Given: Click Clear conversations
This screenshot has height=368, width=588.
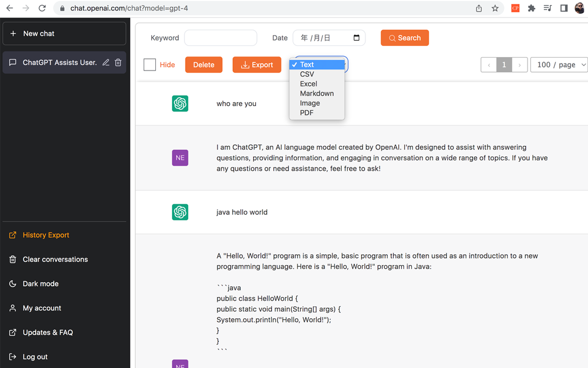Looking at the screenshot, I should (55, 259).
